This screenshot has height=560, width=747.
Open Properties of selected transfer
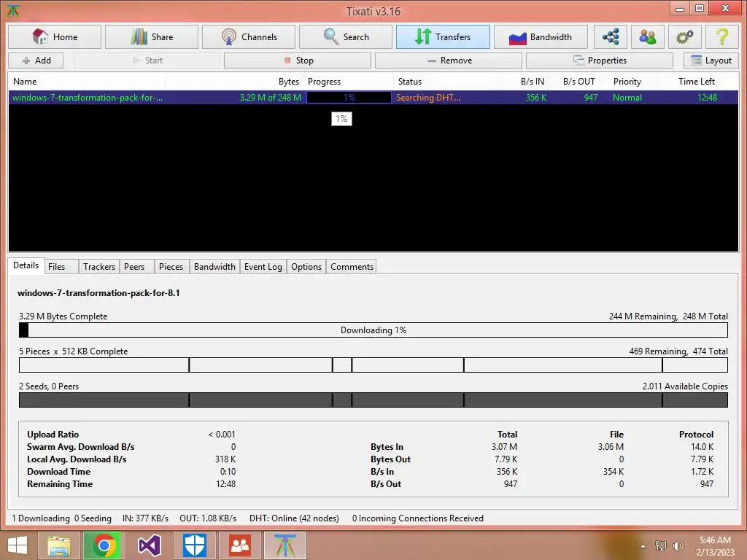point(600,61)
